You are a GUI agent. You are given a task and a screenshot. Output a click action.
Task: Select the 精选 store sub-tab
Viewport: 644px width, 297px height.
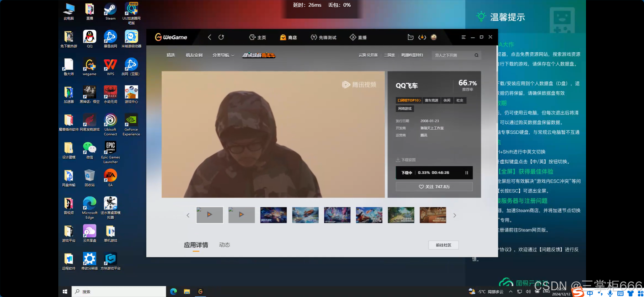[171, 55]
